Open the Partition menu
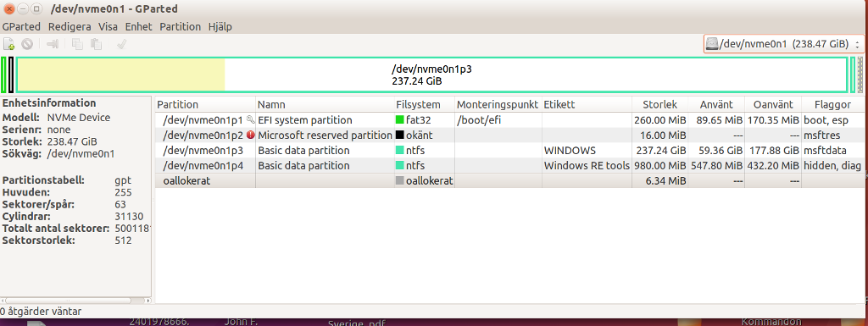 tap(180, 26)
